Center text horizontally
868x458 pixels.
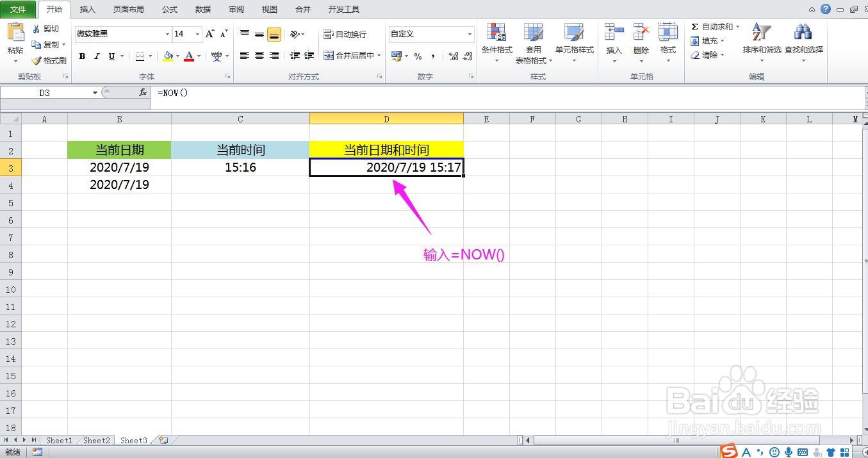click(x=259, y=56)
